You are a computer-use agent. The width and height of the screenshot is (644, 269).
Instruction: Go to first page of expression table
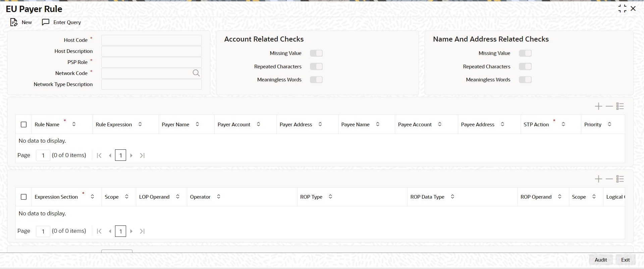[x=99, y=231]
